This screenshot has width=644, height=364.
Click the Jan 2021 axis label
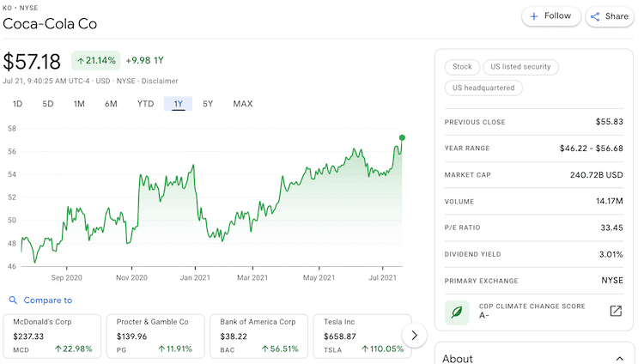coord(195,278)
